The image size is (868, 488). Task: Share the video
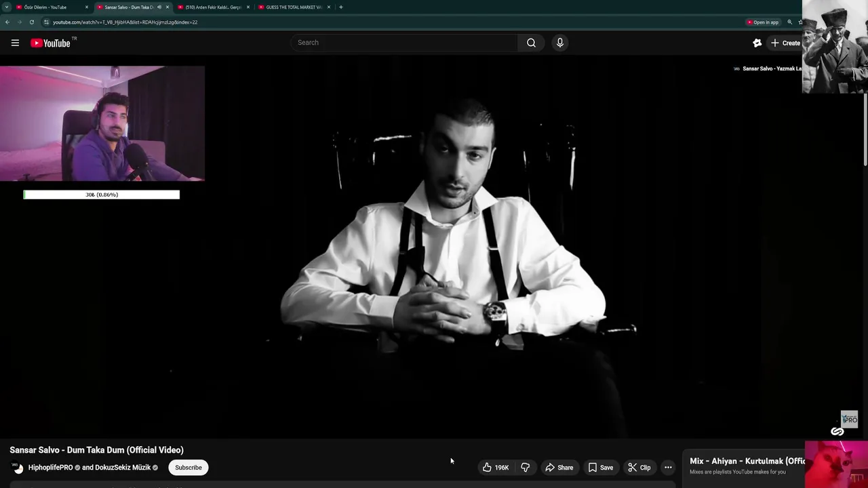pyautogui.click(x=559, y=468)
